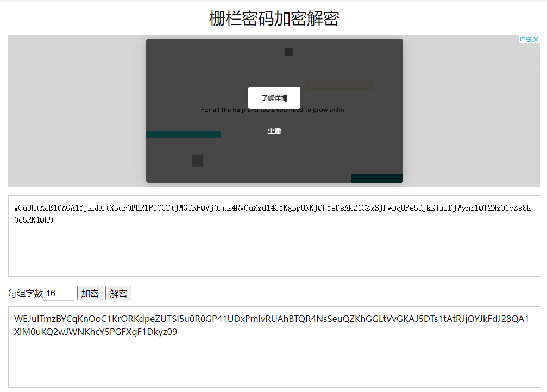The width and height of the screenshot is (547, 392).
Task: Open the 了解详情 ad details link
Action: pos(274,98)
